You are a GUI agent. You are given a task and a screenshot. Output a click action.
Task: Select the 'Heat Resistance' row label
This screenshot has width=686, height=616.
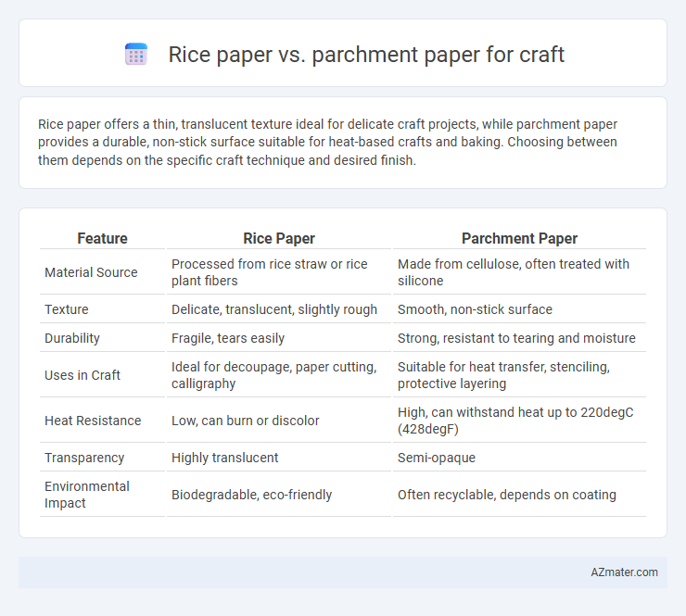pos(93,421)
